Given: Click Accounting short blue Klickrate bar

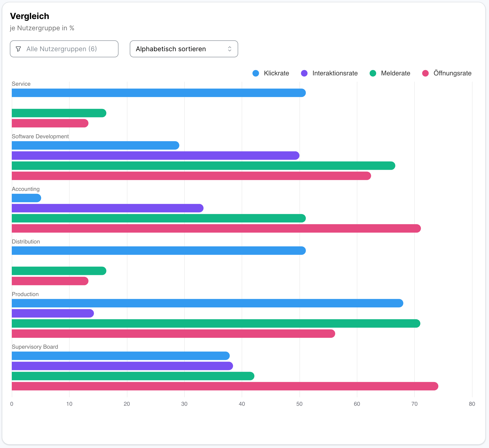Looking at the screenshot, I should pos(26,198).
